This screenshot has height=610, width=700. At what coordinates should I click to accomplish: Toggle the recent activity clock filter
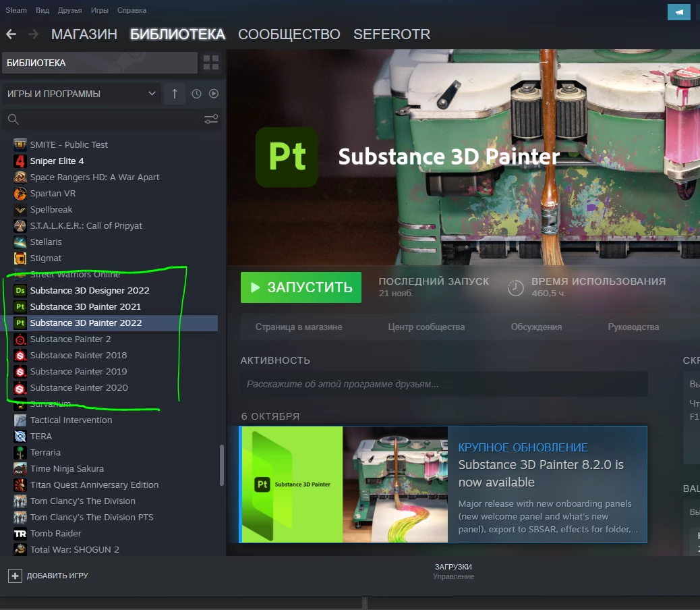coord(196,94)
